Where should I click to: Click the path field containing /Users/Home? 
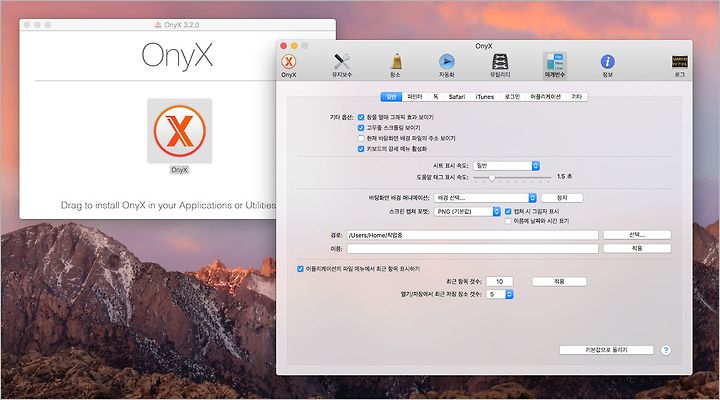[472, 235]
